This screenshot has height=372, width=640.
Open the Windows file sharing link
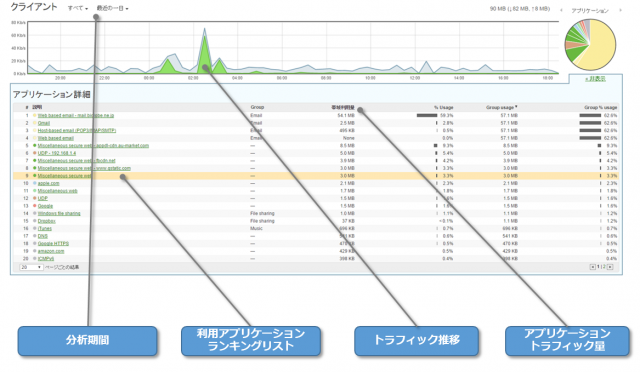[x=59, y=214]
